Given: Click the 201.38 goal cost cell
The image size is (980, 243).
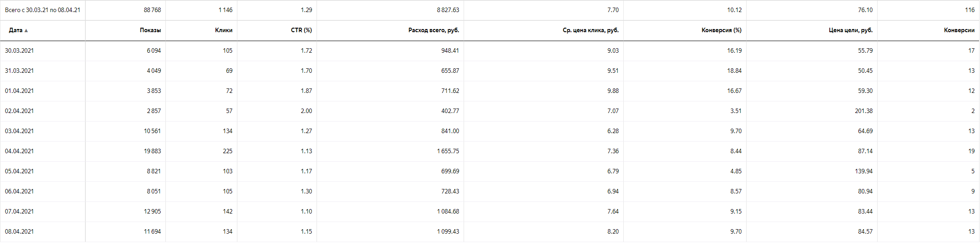Looking at the screenshot, I should 864,111.
